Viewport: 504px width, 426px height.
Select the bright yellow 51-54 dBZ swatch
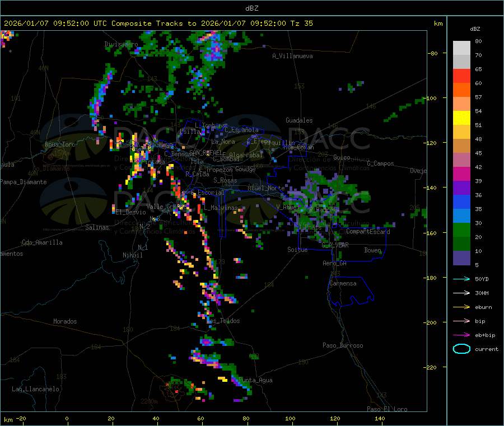[x=461, y=118]
